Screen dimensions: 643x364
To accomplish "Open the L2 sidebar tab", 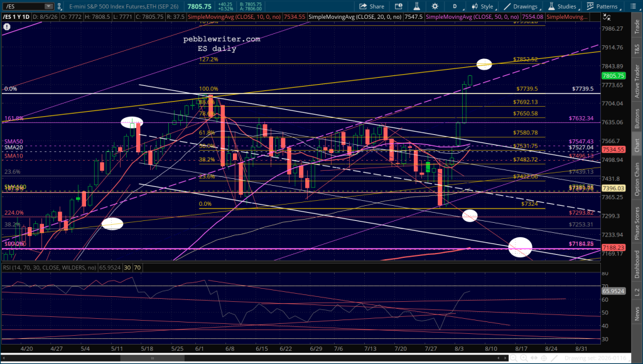I will pyautogui.click(x=637, y=292).
